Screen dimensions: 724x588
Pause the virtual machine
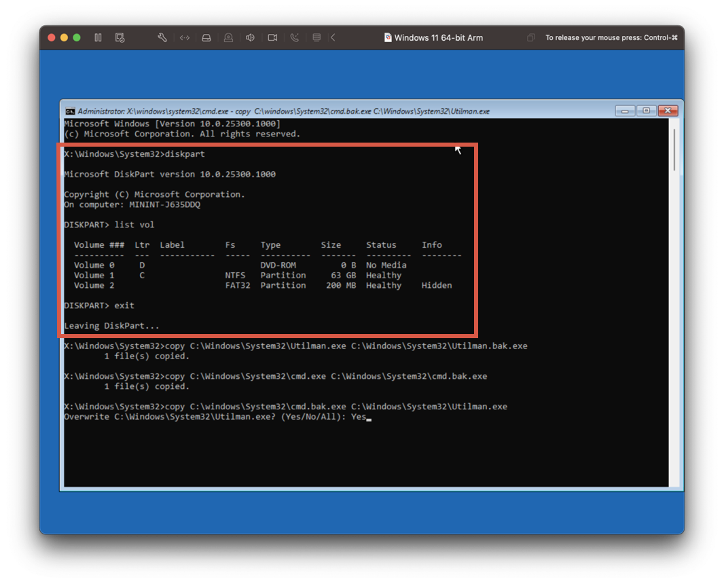[x=98, y=38]
